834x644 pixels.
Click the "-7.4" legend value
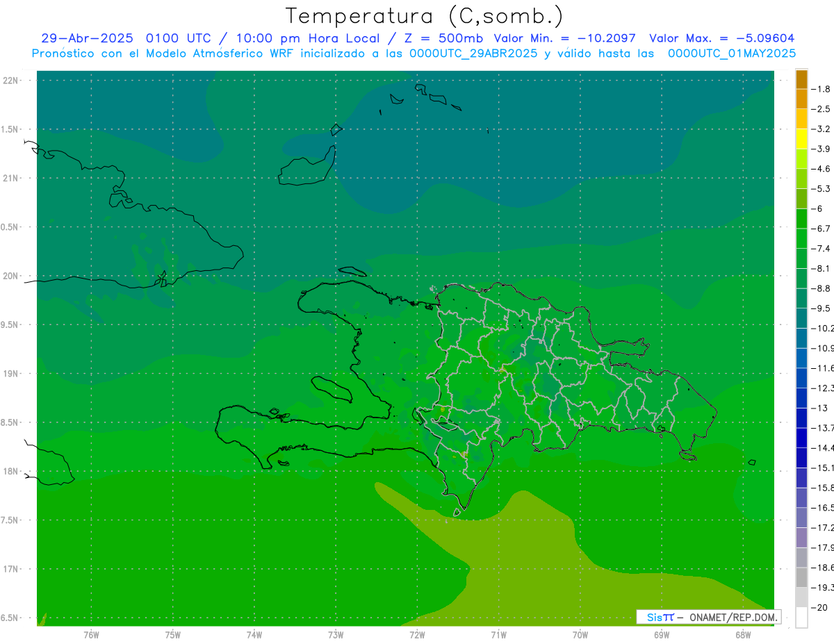821,249
